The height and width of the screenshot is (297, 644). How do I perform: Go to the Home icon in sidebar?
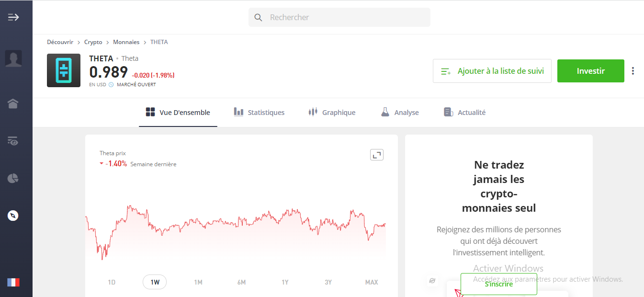13,103
